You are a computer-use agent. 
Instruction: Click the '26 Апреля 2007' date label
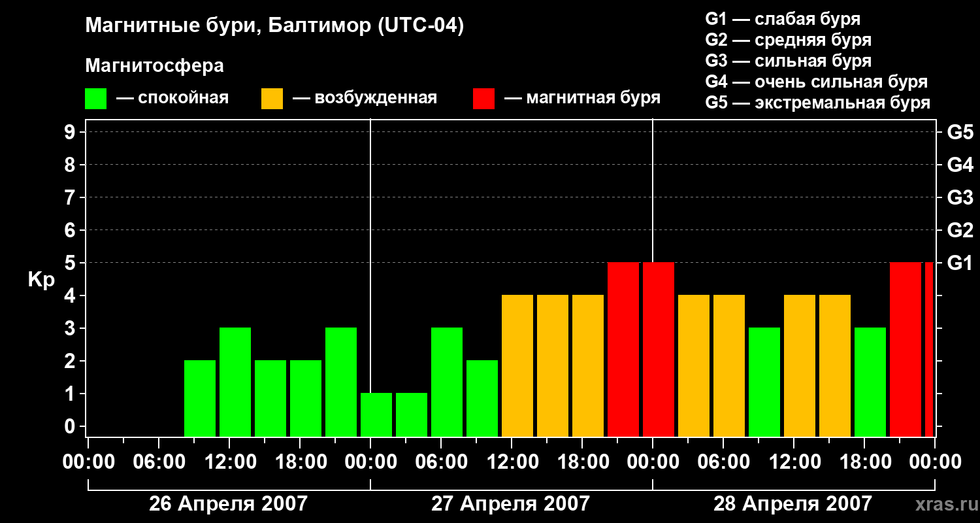228,503
